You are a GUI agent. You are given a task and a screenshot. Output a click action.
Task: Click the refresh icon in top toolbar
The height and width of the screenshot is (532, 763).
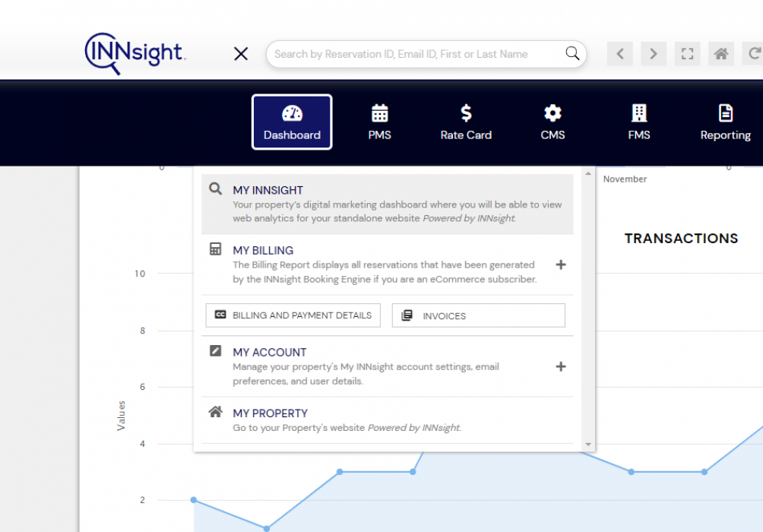[x=754, y=54]
